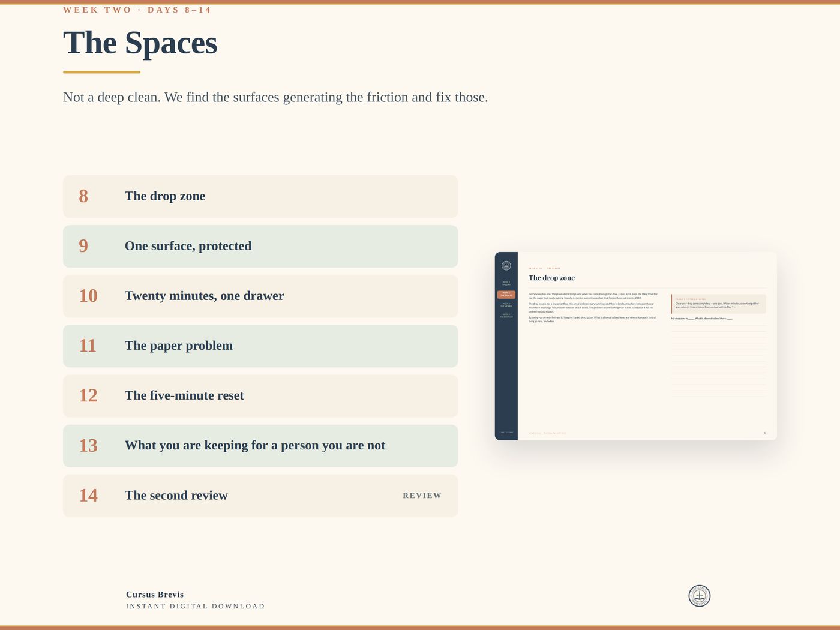Click 'The Spaces' main heading
The image size is (840, 630).
[140, 43]
